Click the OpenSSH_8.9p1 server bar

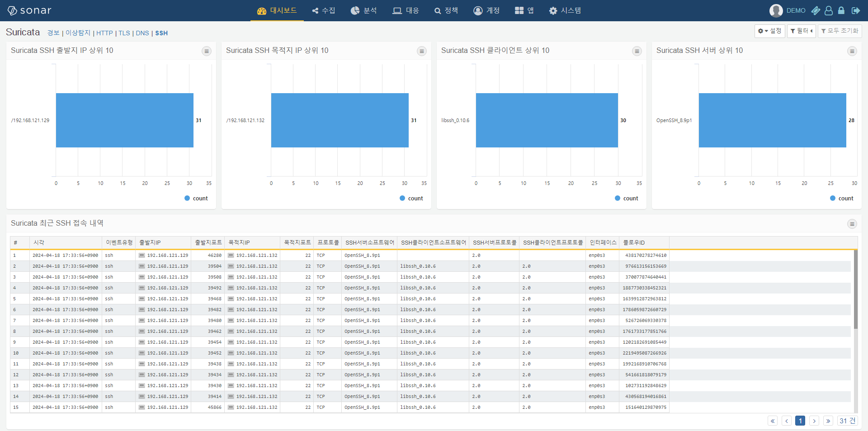click(x=773, y=120)
